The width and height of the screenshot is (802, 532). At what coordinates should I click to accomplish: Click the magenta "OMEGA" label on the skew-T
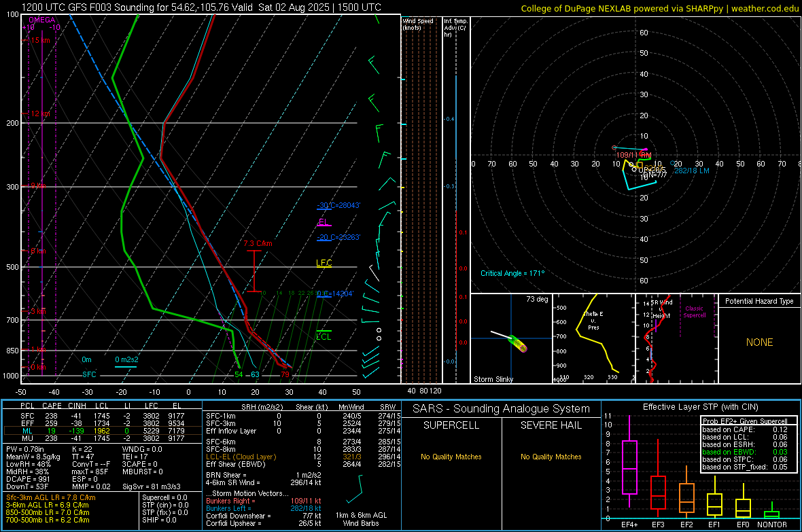coord(42,20)
